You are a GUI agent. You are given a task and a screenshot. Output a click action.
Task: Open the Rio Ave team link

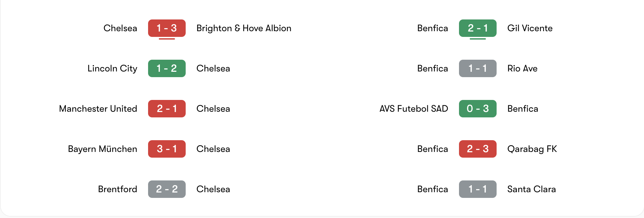(x=522, y=68)
